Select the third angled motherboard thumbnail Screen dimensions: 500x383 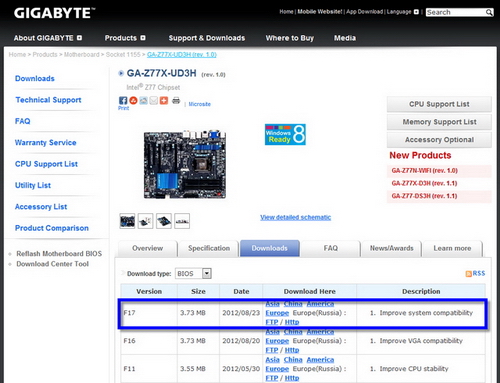pos(164,221)
